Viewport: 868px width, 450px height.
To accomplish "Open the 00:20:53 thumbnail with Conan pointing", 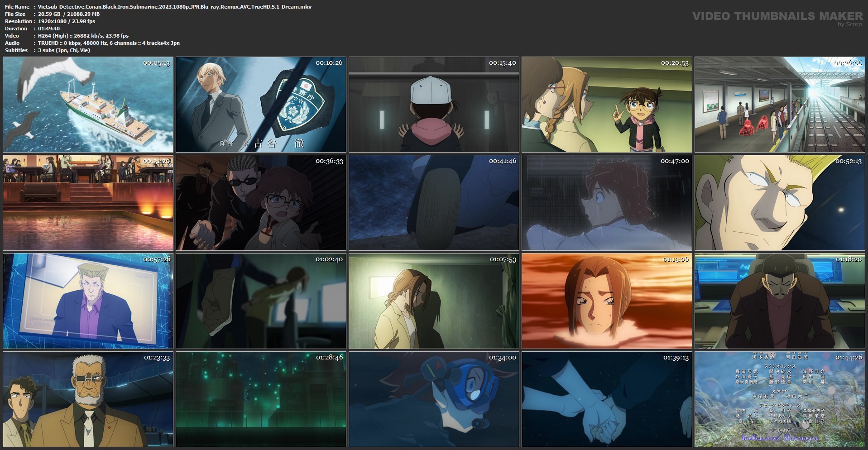I will [x=607, y=105].
